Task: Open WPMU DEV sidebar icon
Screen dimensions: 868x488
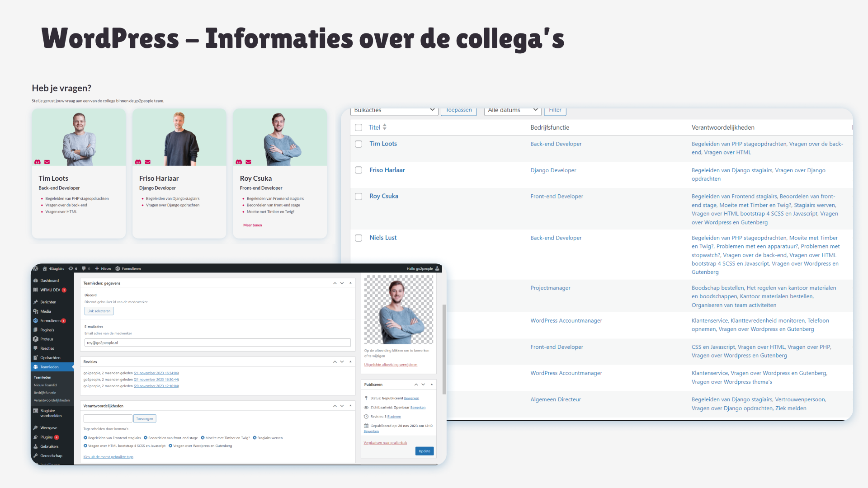Action: coord(36,290)
